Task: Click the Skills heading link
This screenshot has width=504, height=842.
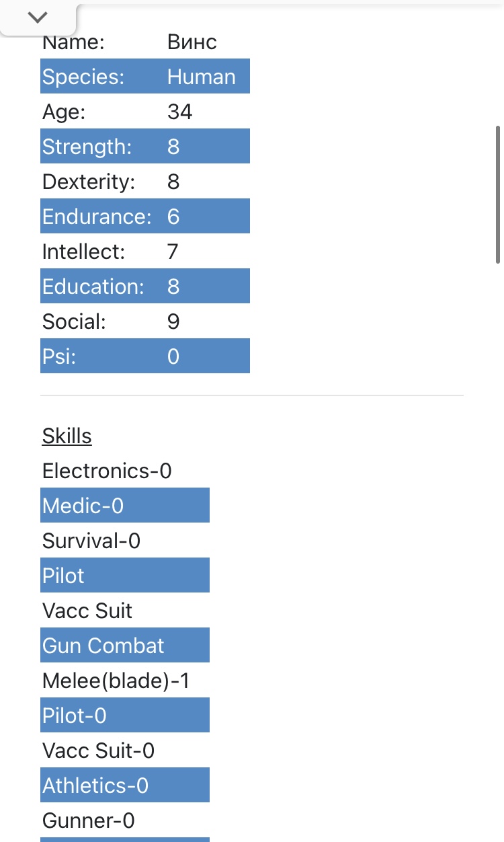Action: [x=67, y=436]
